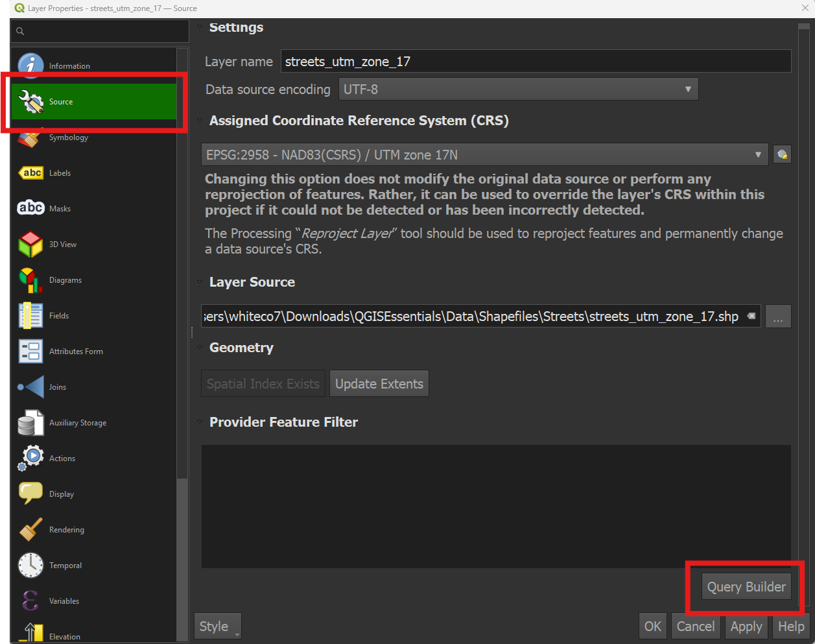
Task: Click the Cancel button
Action: tap(696, 626)
